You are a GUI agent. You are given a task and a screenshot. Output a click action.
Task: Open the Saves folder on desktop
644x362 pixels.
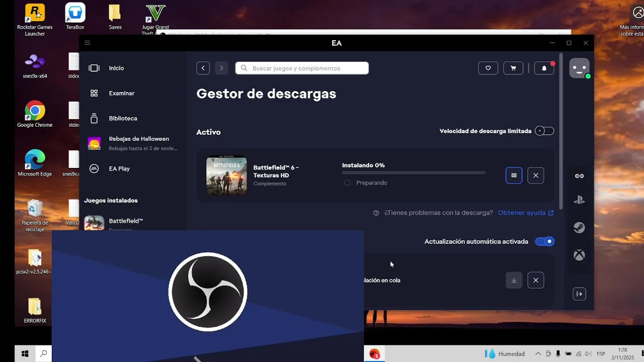coord(115,17)
